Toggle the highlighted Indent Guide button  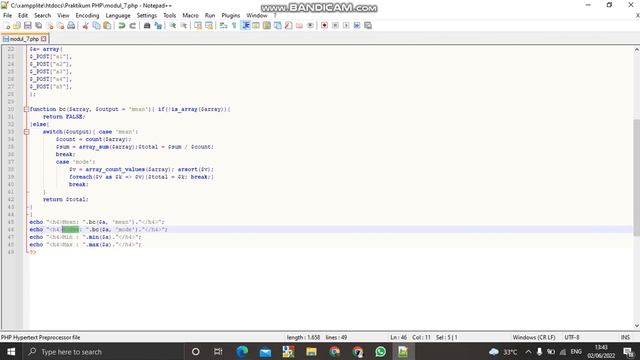(245, 26)
